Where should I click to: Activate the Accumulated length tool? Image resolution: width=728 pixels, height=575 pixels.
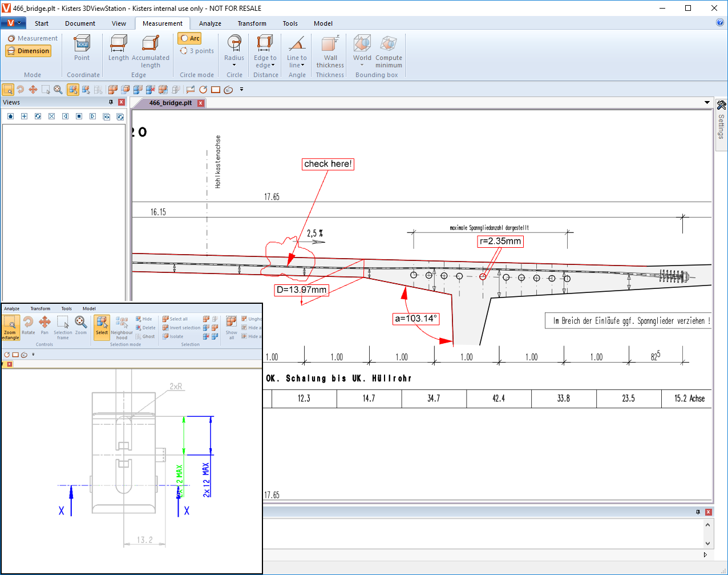point(151,48)
